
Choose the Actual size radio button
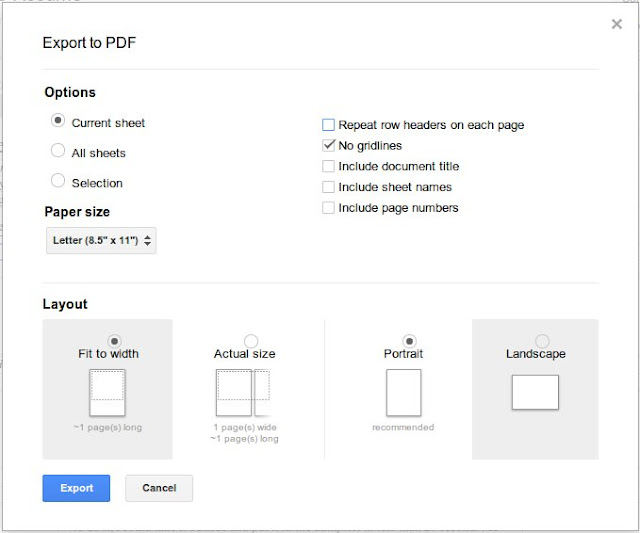pyautogui.click(x=251, y=341)
